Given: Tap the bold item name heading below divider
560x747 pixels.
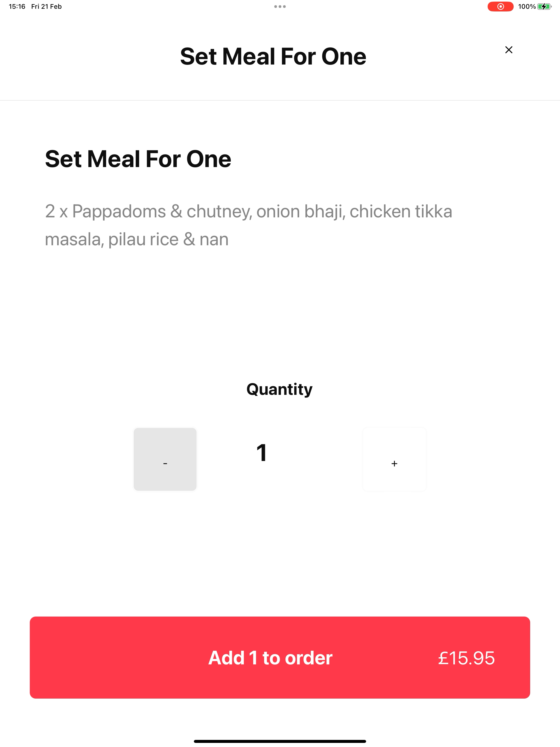Looking at the screenshot, I should [x=138, y=159].
